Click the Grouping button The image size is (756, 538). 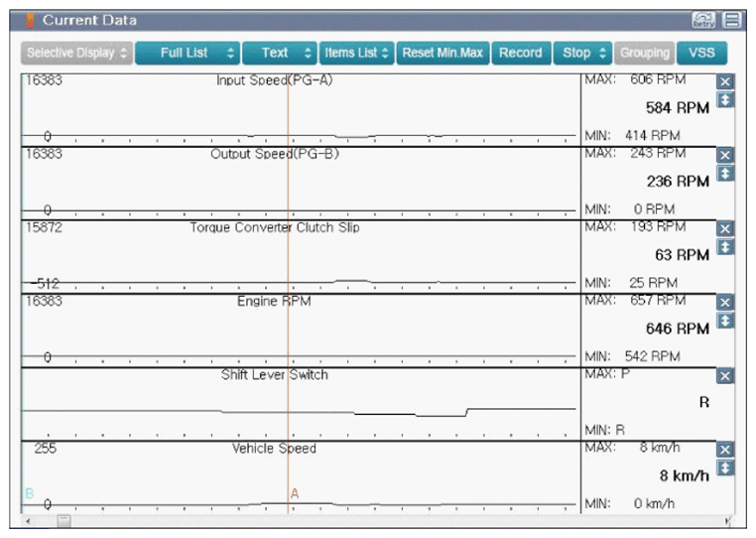click(x=645, y=53)
